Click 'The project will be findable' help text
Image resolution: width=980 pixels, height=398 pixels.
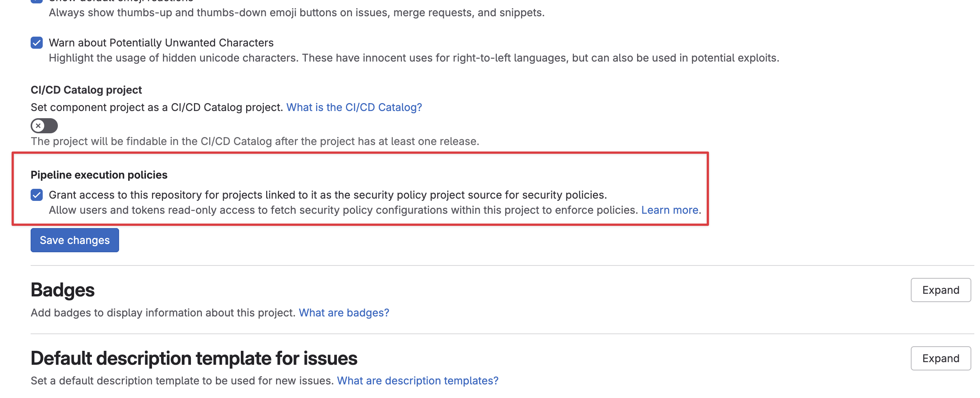pyautogui.click(x=254, y=141)
